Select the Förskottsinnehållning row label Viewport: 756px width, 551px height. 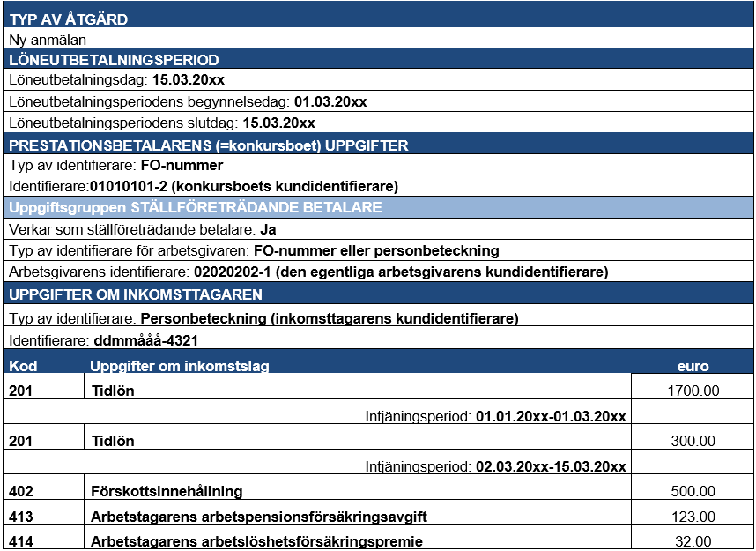pyautogui.click(x=167, y=491)
